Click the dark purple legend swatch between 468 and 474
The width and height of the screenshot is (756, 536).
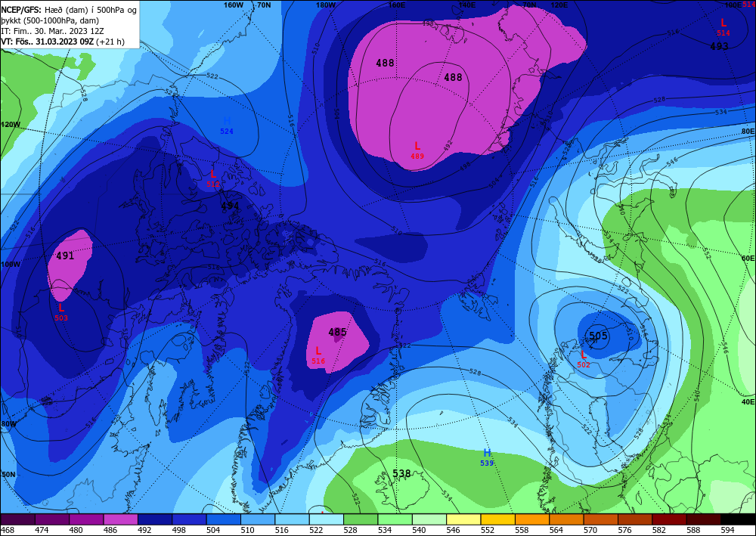coord(52,519)
